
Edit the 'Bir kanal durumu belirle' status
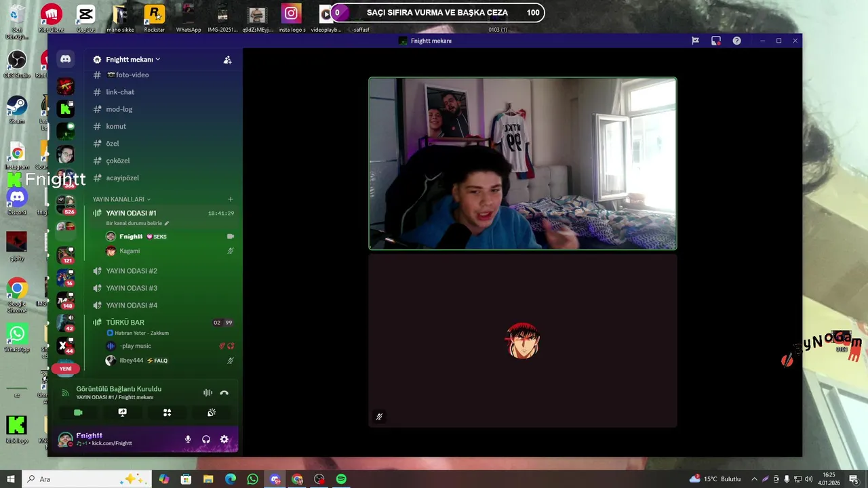(x=138, y=223)
